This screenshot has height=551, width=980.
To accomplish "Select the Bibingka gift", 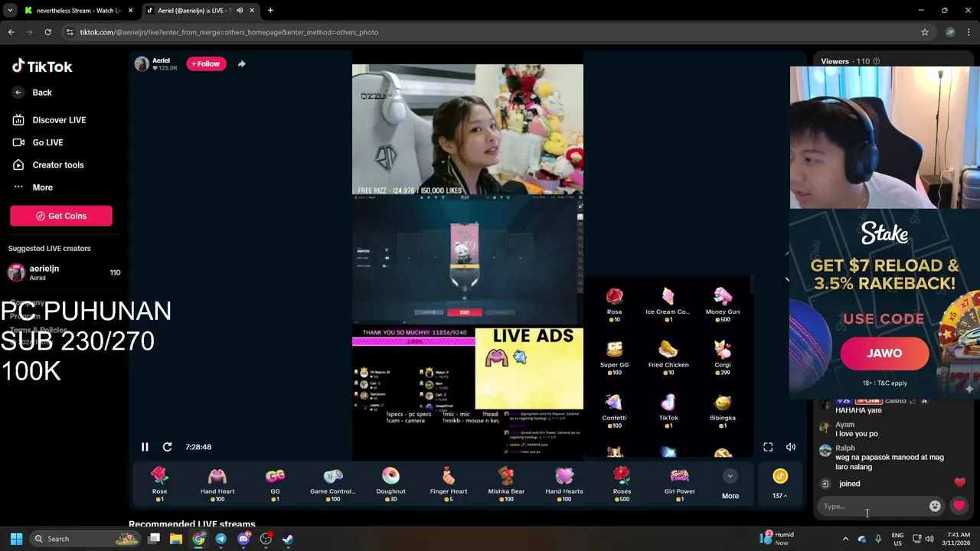I will (x=723, y=411).
